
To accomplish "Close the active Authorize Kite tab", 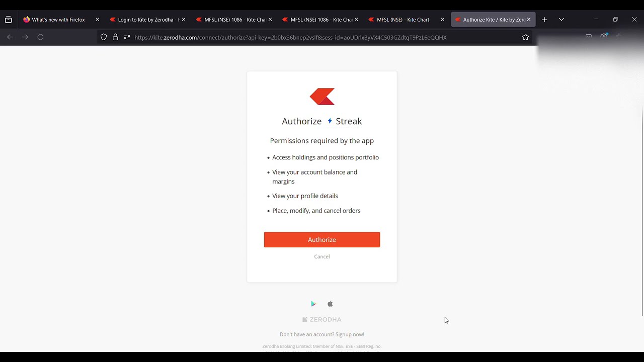I will [x=529, y=20].
